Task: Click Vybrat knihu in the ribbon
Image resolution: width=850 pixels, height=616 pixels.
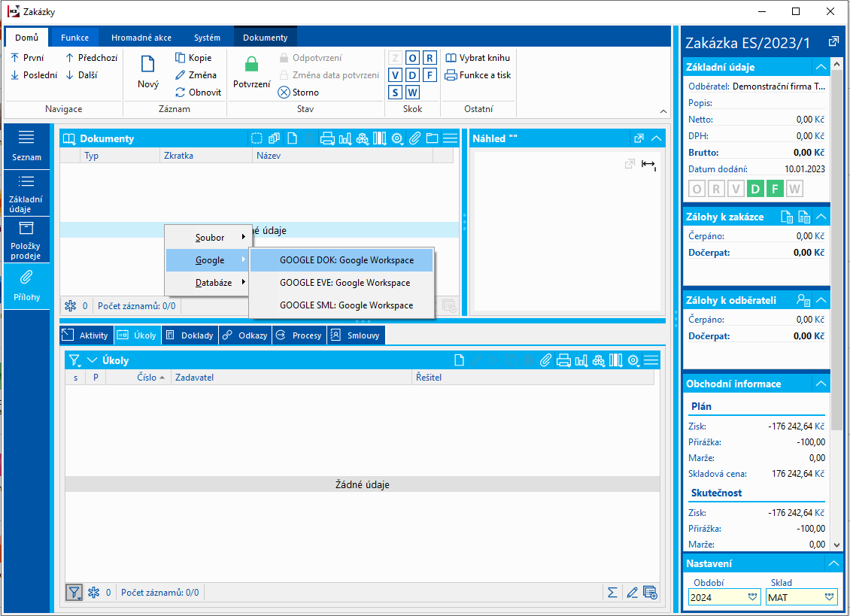Action: point(478,57)
